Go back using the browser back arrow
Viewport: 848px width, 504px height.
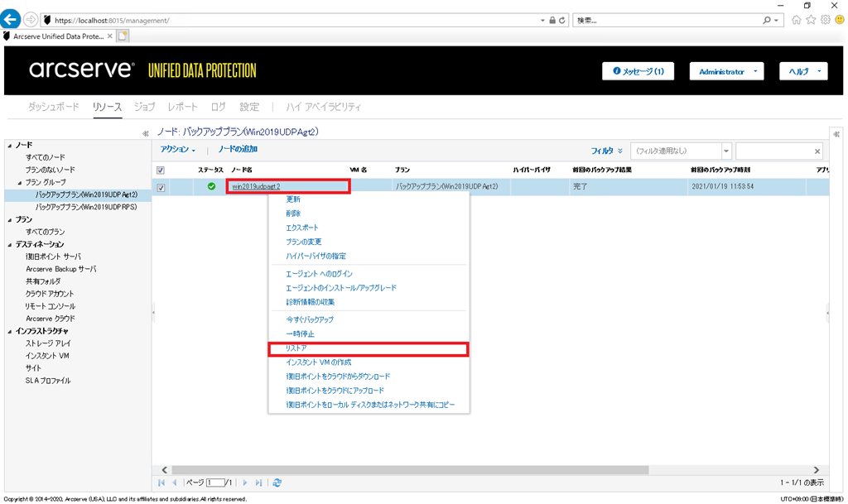[10, 19]
